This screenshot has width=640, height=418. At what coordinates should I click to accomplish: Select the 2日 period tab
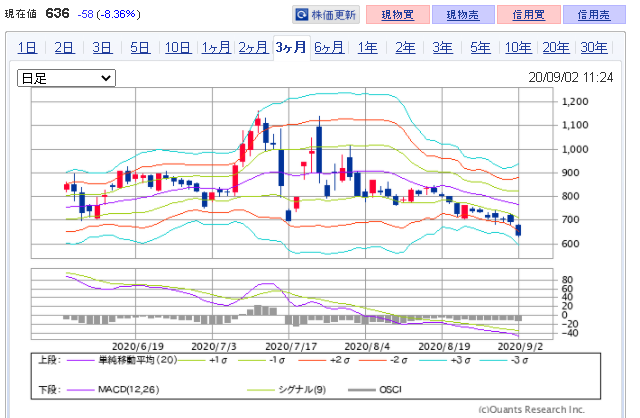coord(64,48)
